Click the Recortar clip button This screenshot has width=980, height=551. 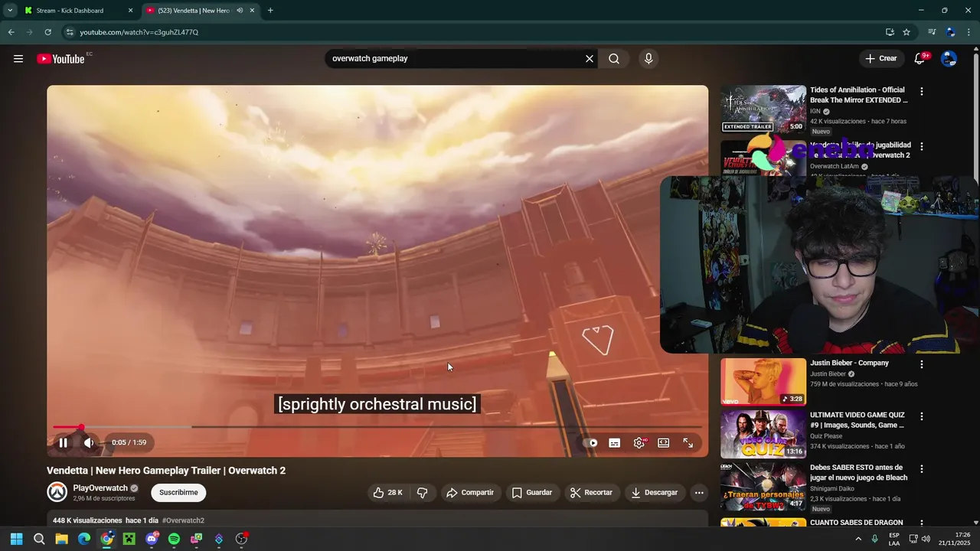click(x=592, y=492)
